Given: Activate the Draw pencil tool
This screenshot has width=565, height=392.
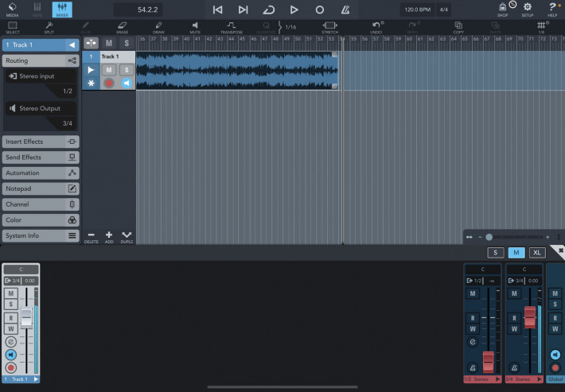Looking at the screenshot, I should coord(158,27).
